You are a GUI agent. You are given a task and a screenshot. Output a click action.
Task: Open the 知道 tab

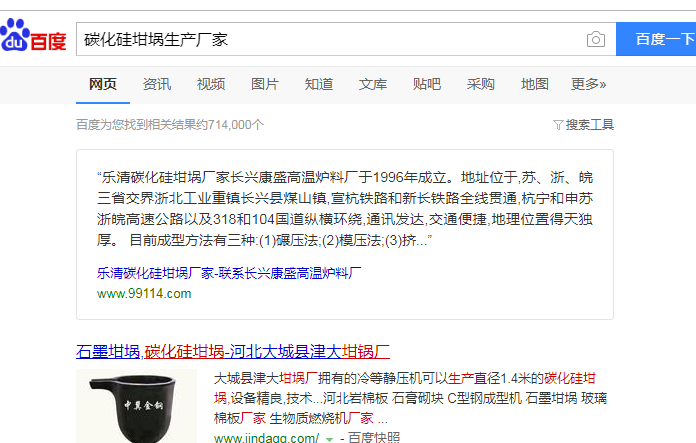(319, 84)
